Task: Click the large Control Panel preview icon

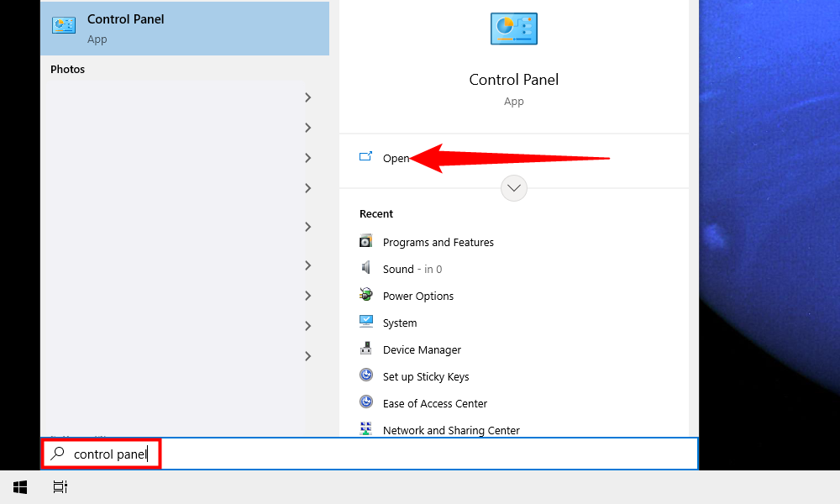Action: (513, 29)
